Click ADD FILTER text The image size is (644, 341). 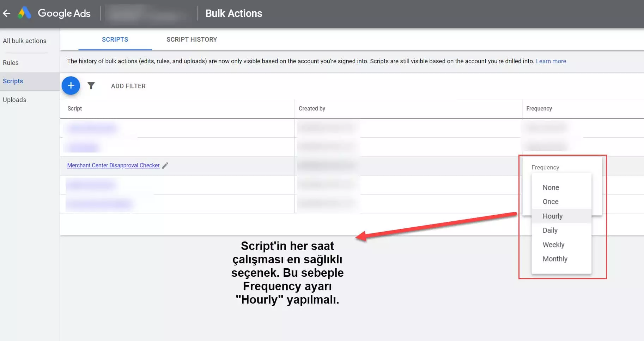pyautogui.click(x=128, y=86)
